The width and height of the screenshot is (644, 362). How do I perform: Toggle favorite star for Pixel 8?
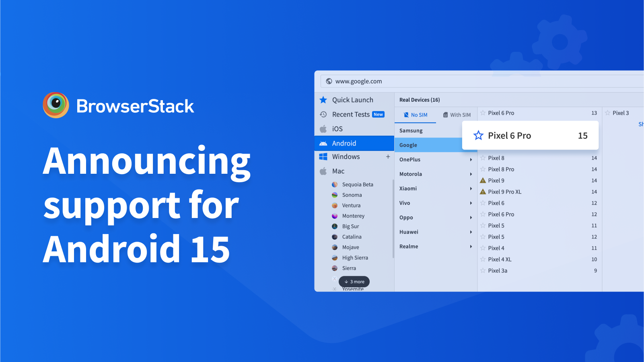483,158
